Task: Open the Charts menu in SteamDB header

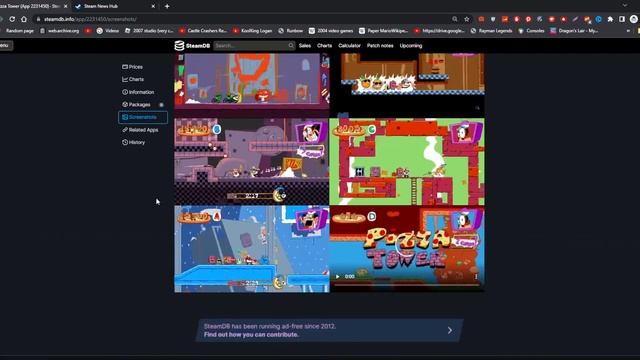Action: pos(324,46)
